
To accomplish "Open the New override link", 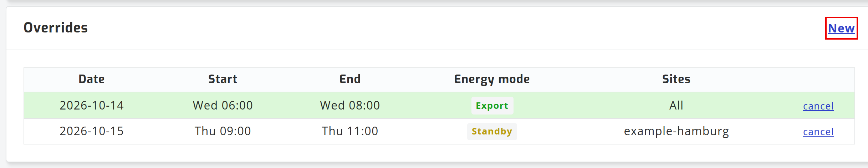I will [841, 28].
